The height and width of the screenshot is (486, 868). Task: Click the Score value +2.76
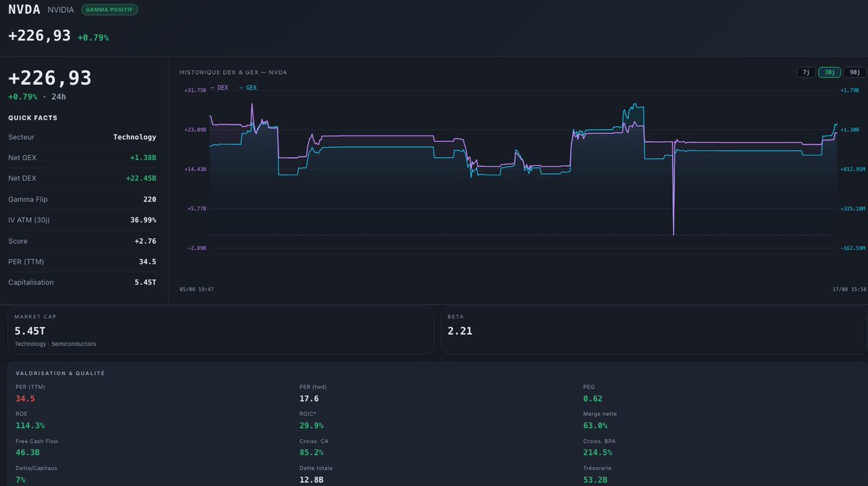click(x=145, y=240)
